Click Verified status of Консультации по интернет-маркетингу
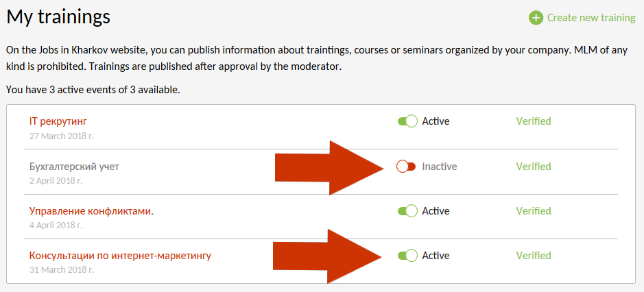 point(534,256)
